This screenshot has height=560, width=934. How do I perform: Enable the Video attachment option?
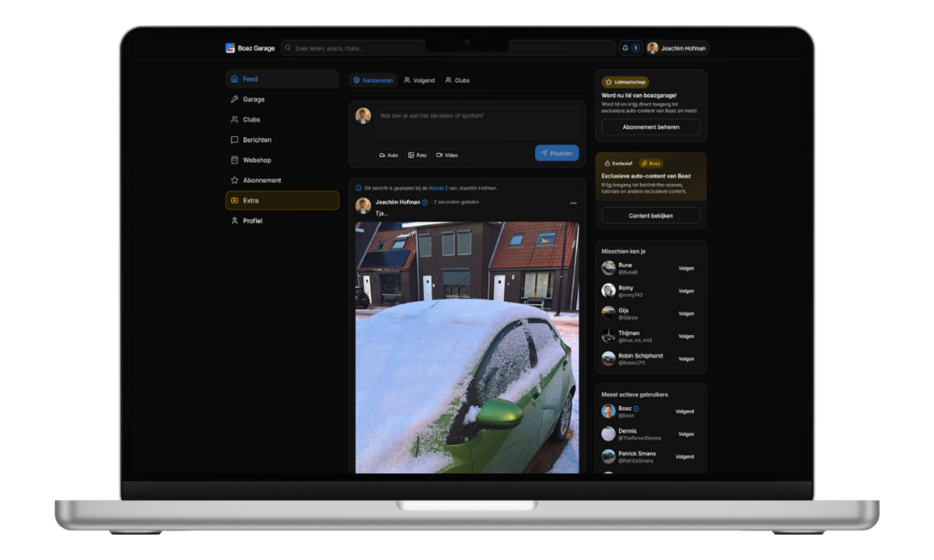[446, 155]
